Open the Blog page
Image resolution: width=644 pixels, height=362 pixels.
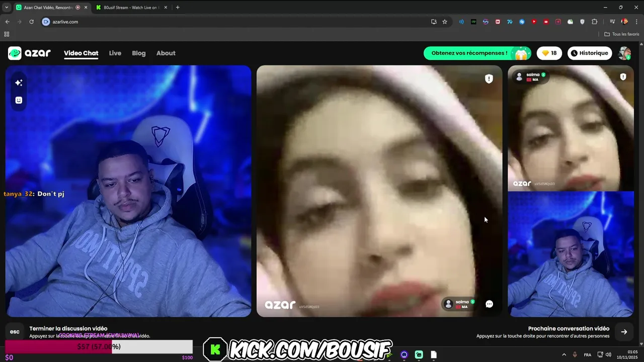point(139,53)
